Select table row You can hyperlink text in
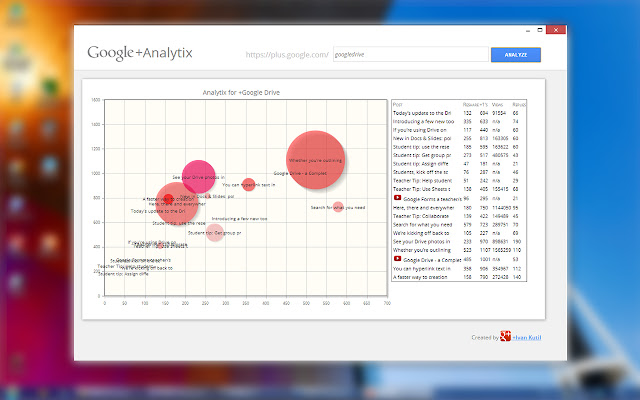 coord(459,269)
